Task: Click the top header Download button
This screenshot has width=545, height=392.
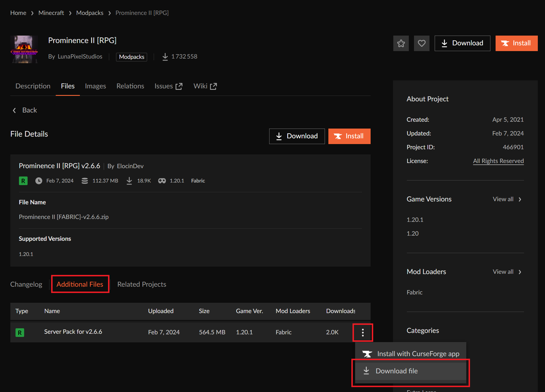Action: pyautogui.click(x=462, y=43)
